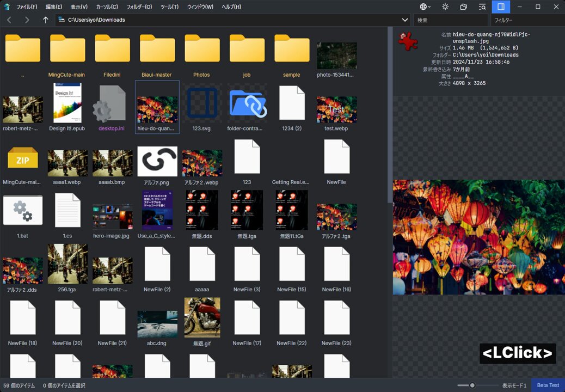Navigate up one folder level arrow
Viewport: 565px width, 392px height.
point(45,20)
